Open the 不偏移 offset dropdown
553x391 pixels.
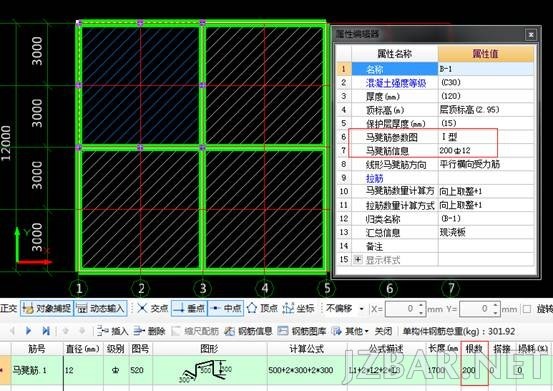(361, 309)
